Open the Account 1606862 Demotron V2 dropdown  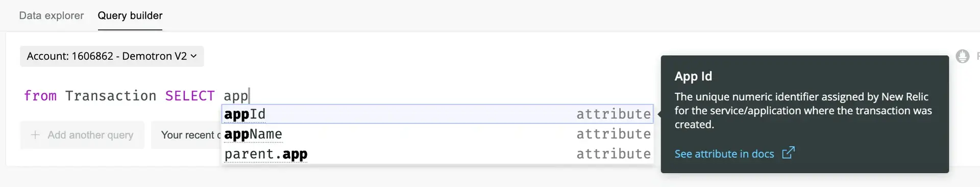(112, 56)
